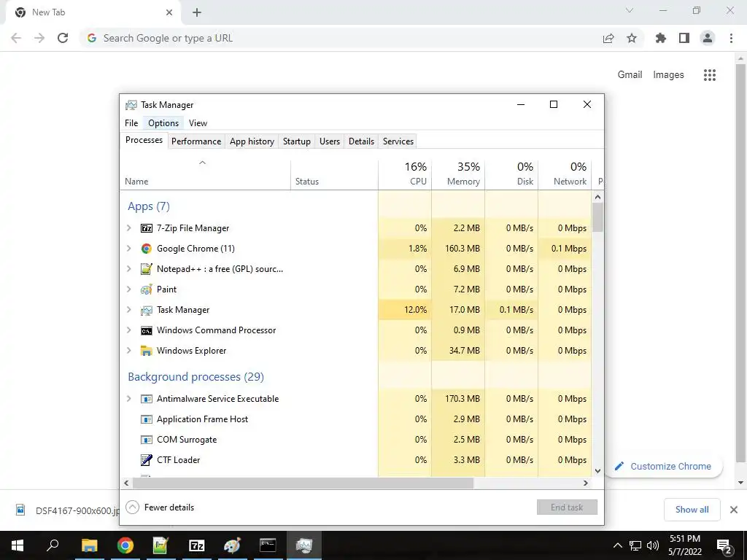Click the Antimalware Service Executable icon

[146, 399]
